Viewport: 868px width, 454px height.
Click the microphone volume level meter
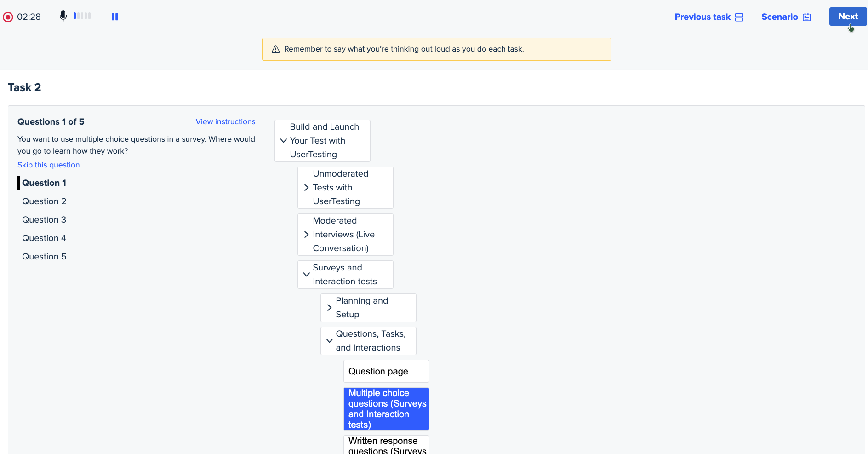82,16
